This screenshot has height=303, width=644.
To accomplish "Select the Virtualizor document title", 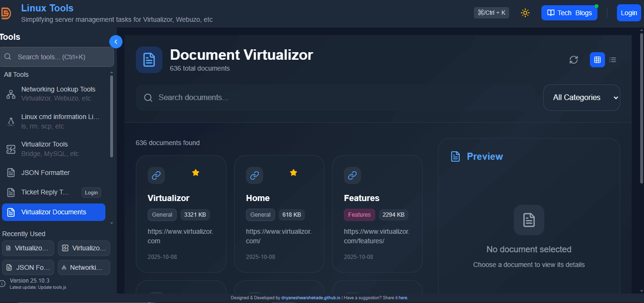I will pos(169,198).
